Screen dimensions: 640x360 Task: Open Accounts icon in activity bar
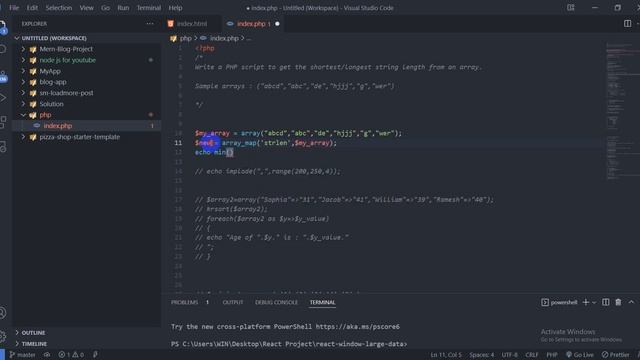click(3, 313)
